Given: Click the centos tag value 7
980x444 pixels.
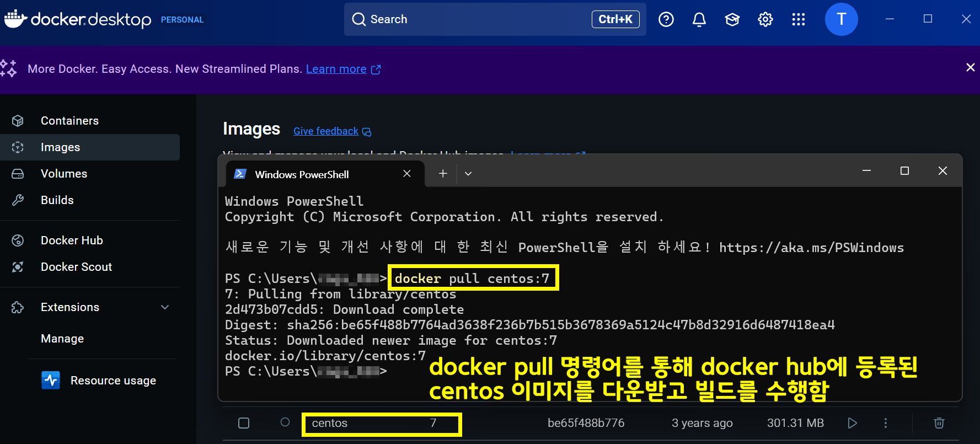Looking at the screenshot, I should (433, 423).
